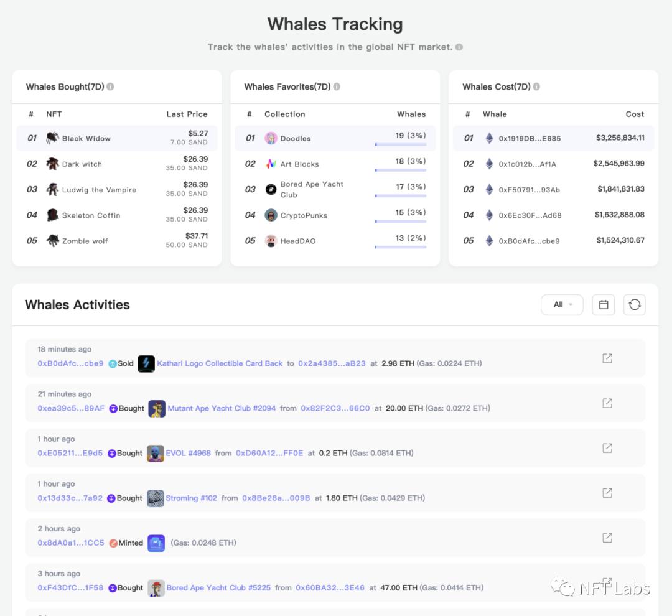Open seller address 0x82F2C3...66C0
672x616 pixels.
point(335,409)
